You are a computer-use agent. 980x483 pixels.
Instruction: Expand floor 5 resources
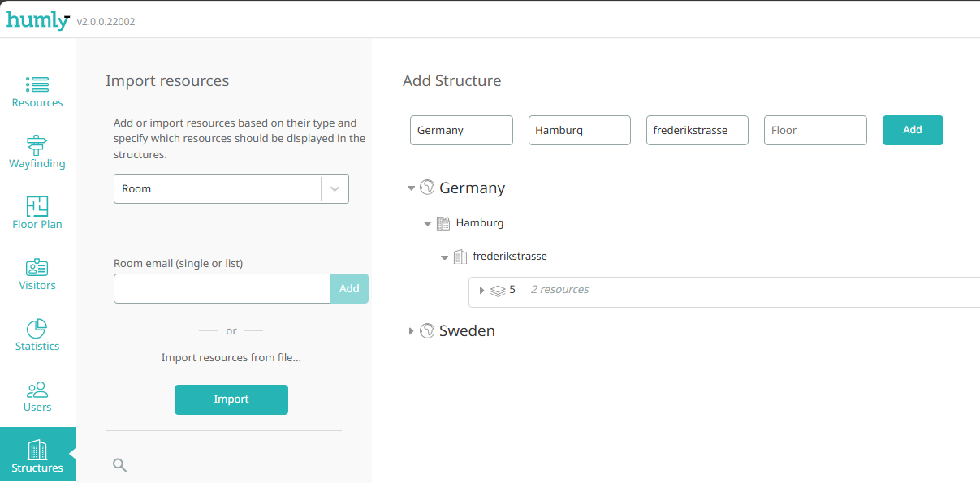coord(481,291)
